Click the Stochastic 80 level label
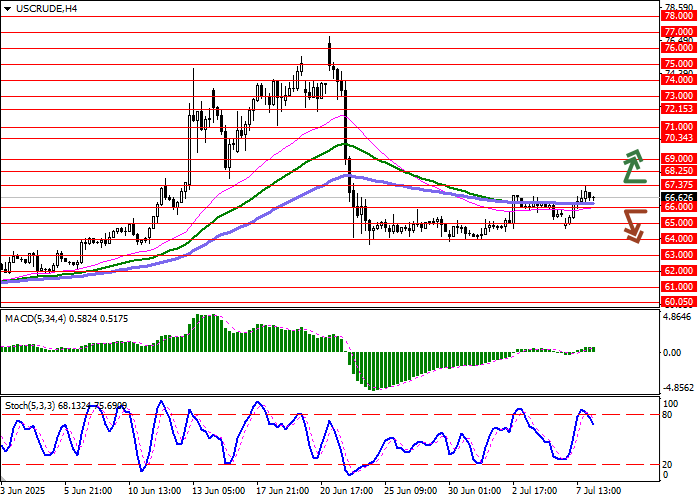 coord(668,414)
